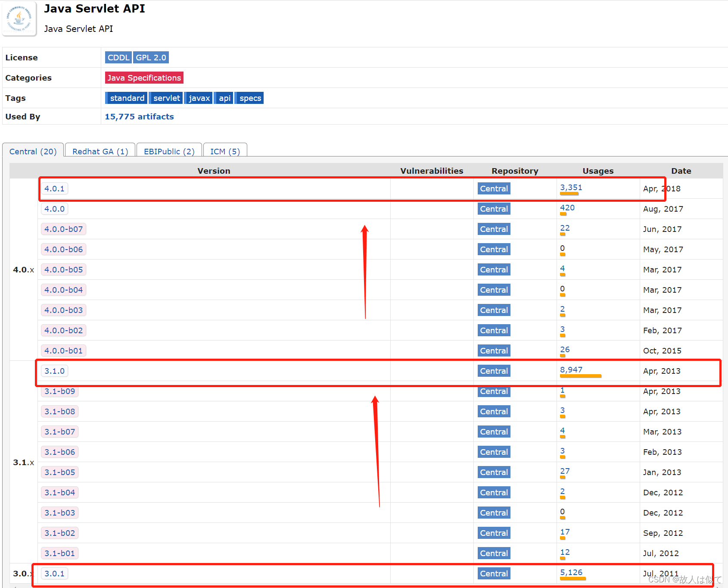Click the 3.1.x version group label
Screen dimensions: 728x588
tap(23, 462)
